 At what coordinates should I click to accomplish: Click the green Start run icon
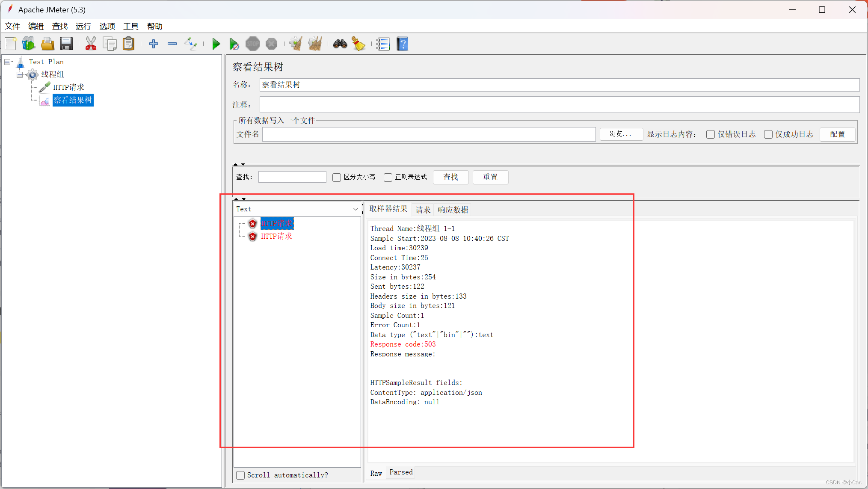tap(216, 44)
